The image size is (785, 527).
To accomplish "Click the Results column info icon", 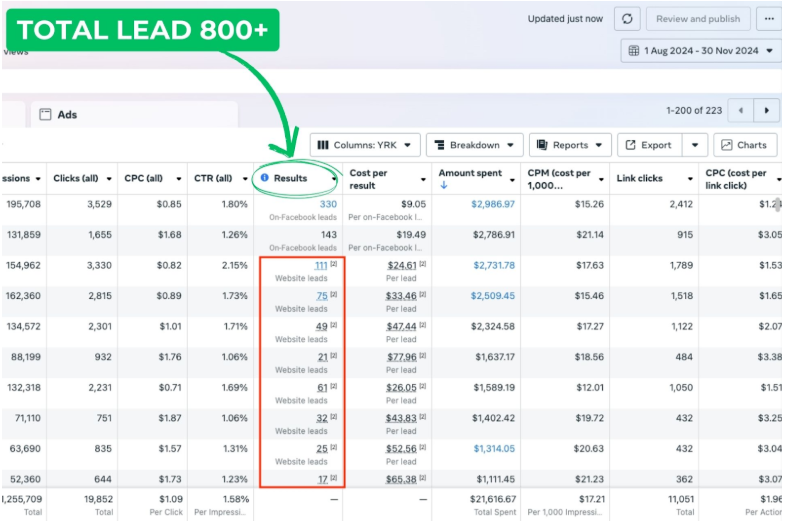I will [x=265, y=178].
